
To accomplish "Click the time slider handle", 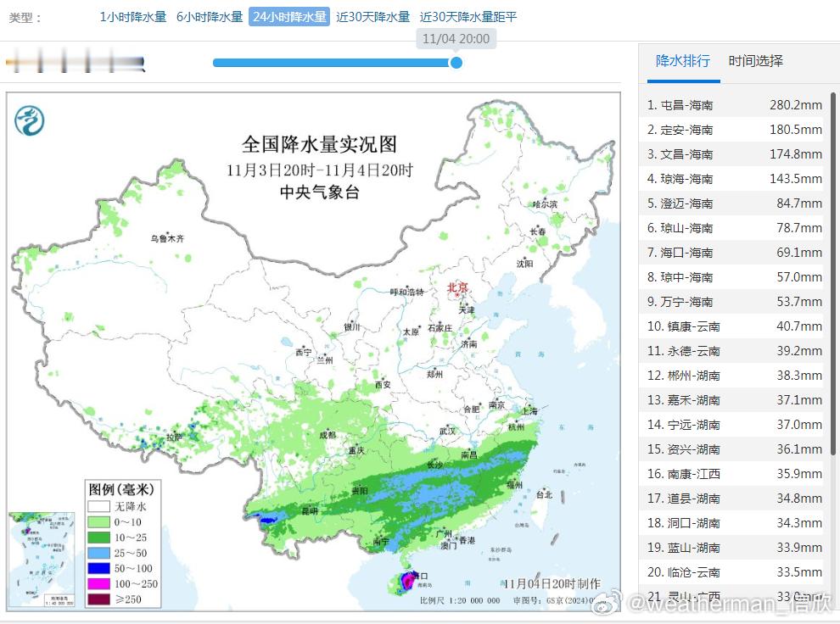I will tap(456, 62).
